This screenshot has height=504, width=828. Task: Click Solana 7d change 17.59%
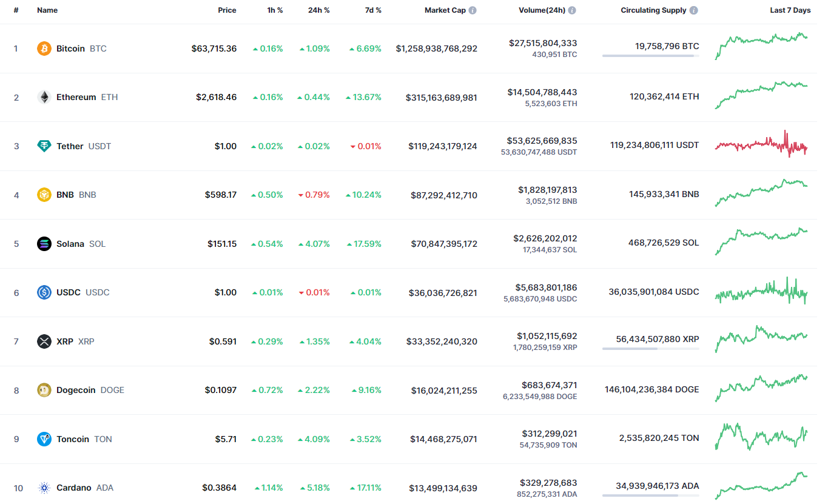tap(364, 244)
